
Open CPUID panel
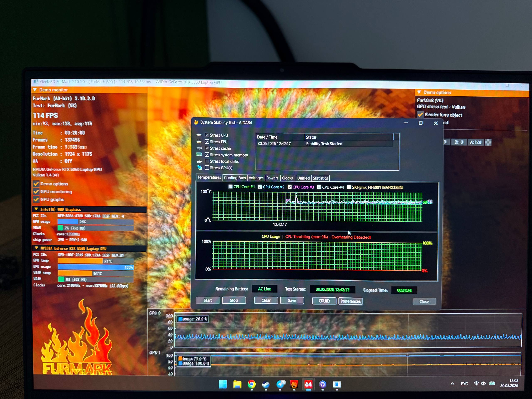(324, 301)
